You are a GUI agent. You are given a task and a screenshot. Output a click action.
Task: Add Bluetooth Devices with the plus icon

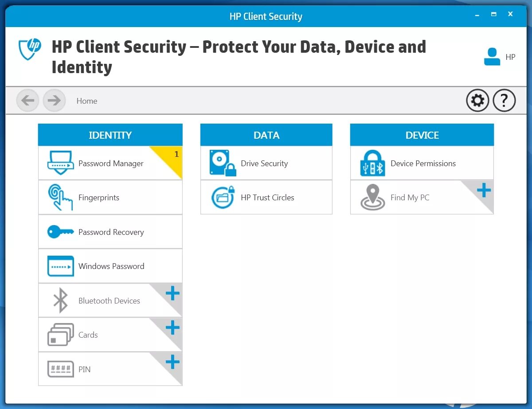pyautogui.click(x=172, y=293)
